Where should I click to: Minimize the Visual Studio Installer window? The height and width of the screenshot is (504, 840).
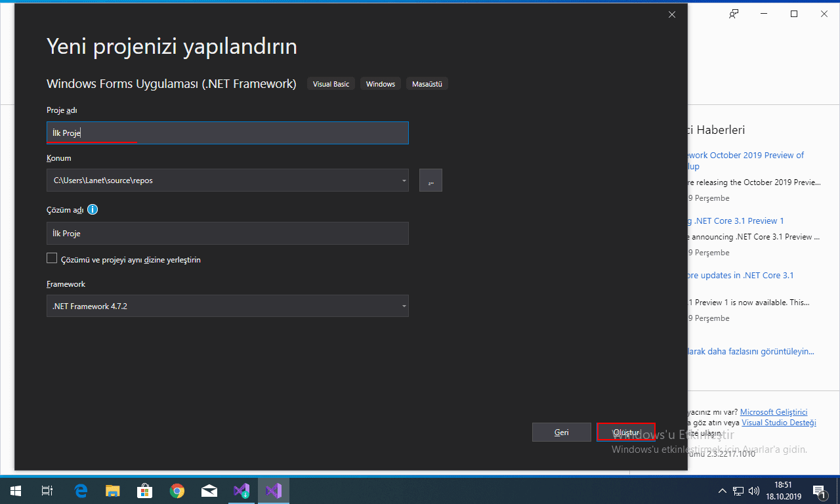pos(764,14)
